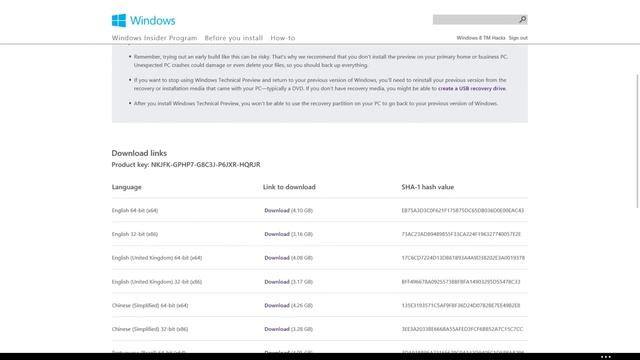Click the 'Remember, trying out an early build' note
Image resolution: width=640 pixels, height=360 pixels.
pyautogui.click(x=321, y=61)
